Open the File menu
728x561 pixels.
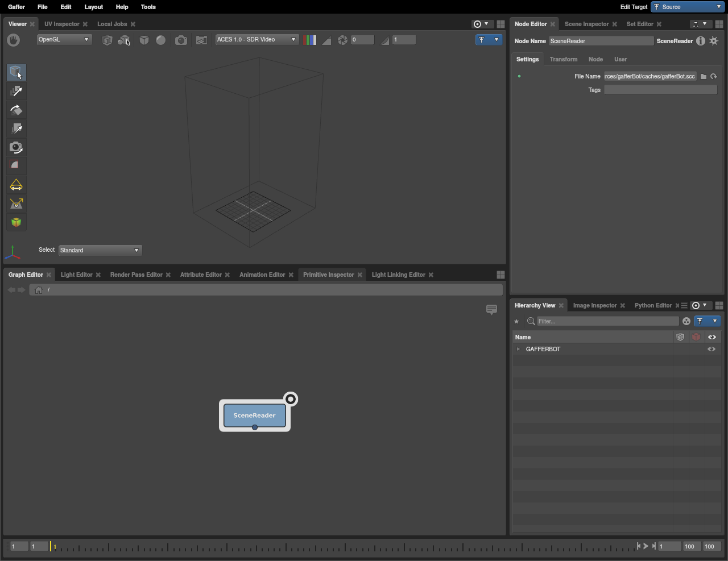43,7
